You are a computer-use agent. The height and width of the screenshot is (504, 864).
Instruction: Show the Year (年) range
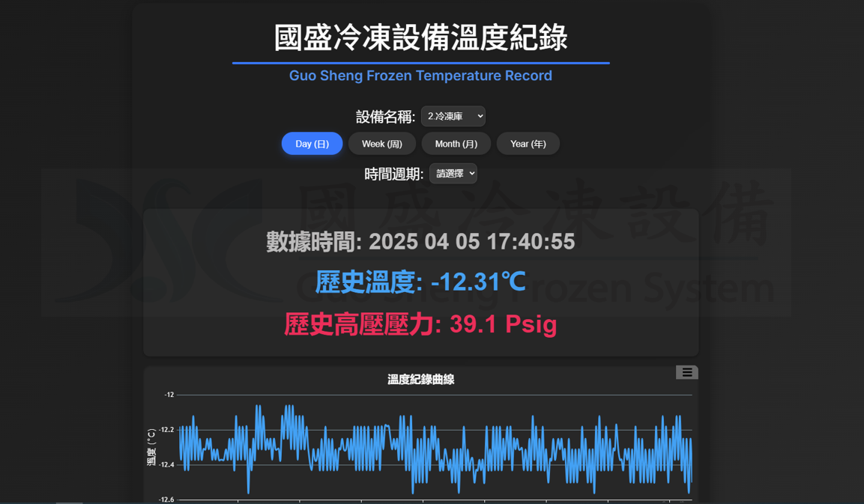tap(528, 144)
